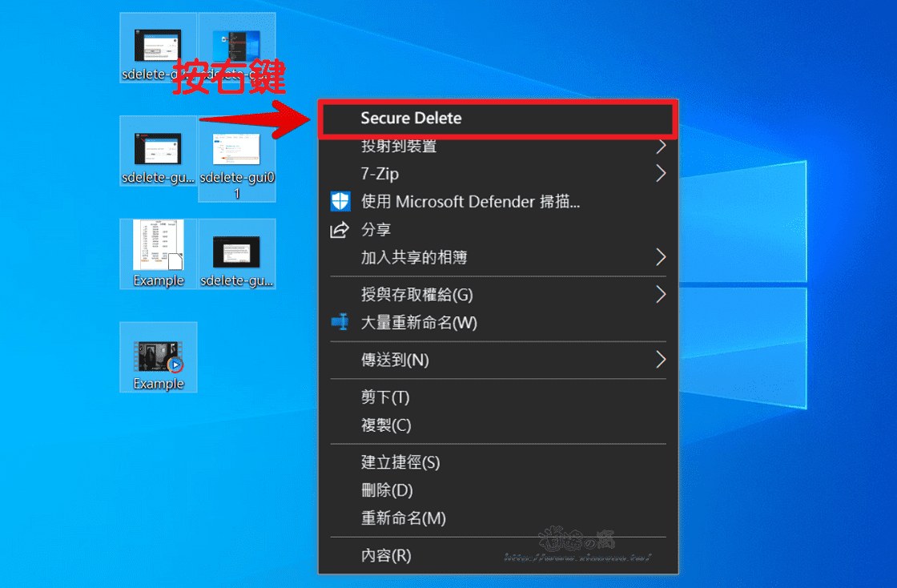This screenshot has height=588, width=897.
Task: Click the Microsoft Defender shield icon
Action: click(340, 201)
